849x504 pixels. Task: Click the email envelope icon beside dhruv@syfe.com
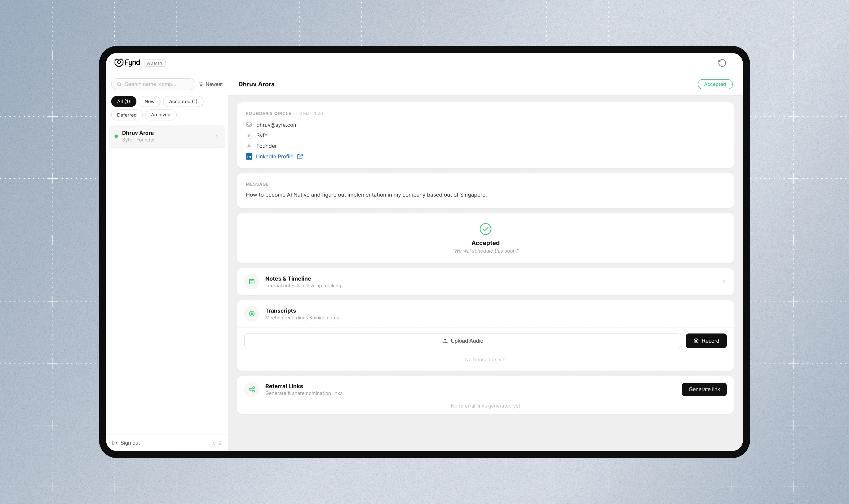(x=250, y=125)
